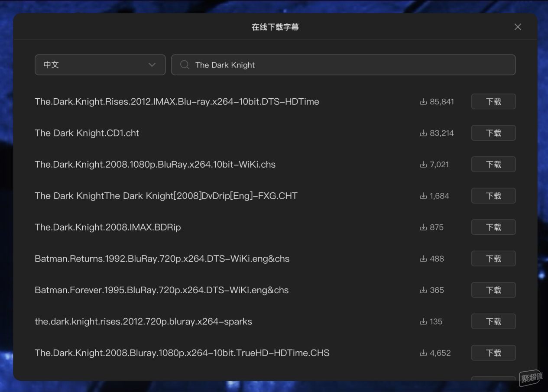Click the download count icon beside 875
This screenshot has width=548, height=392.
click(x=423, y=227)
